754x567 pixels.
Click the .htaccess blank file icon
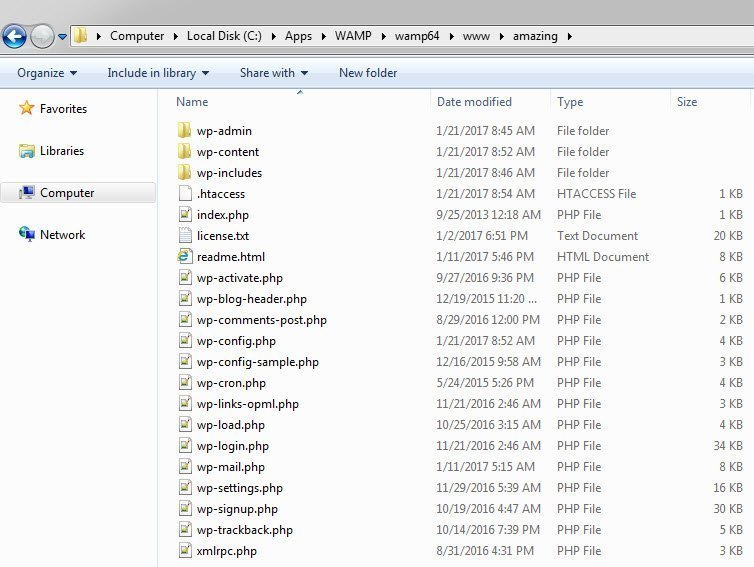click(x=185, y=193)
